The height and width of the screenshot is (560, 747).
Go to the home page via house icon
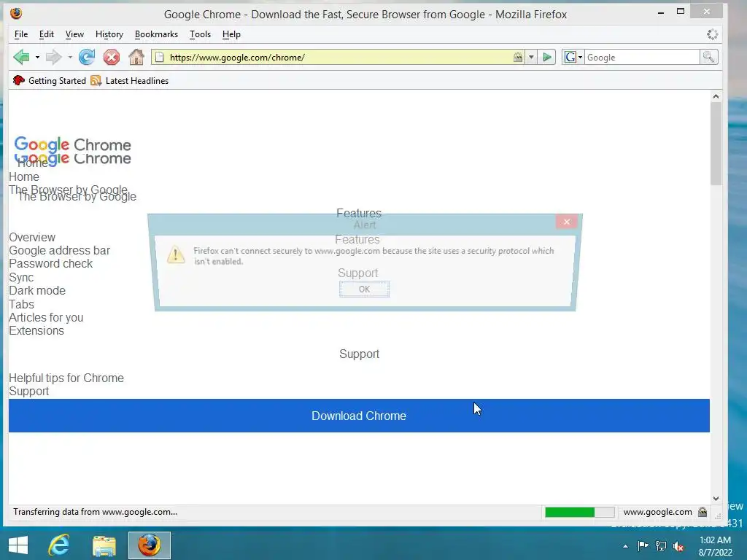(136, 57)
